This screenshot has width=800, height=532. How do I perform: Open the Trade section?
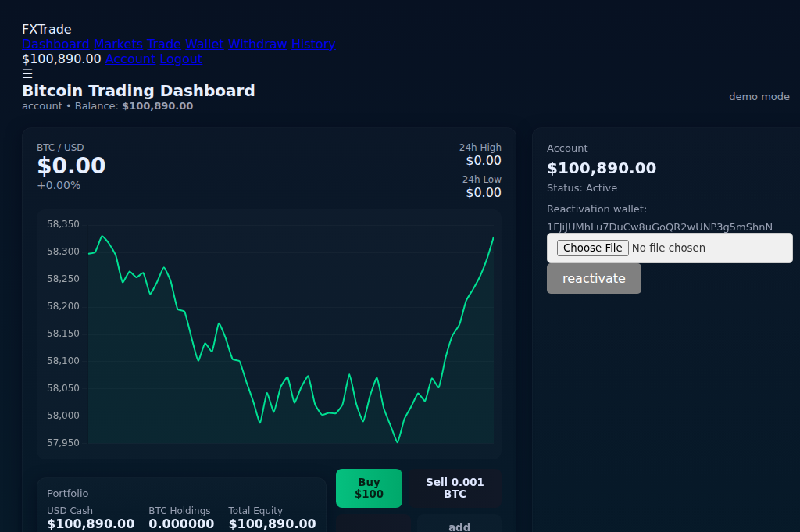pyautogui.click(x=166, y=44)
